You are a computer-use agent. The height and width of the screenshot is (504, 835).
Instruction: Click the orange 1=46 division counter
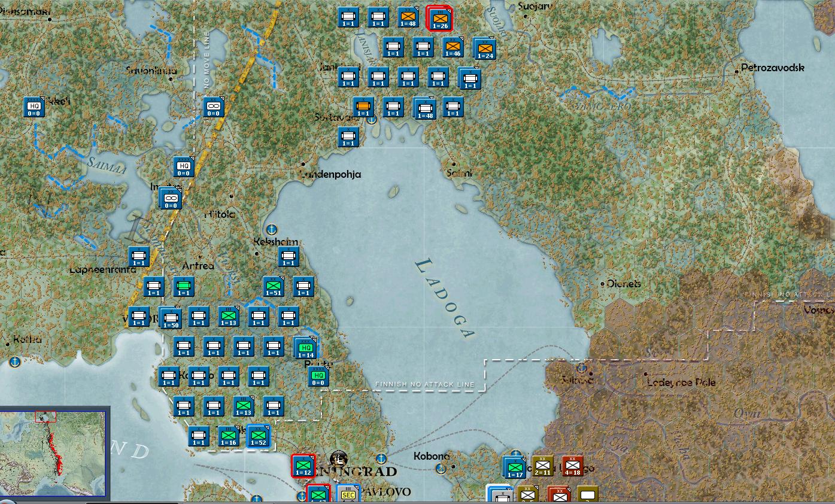click(453, 47)
